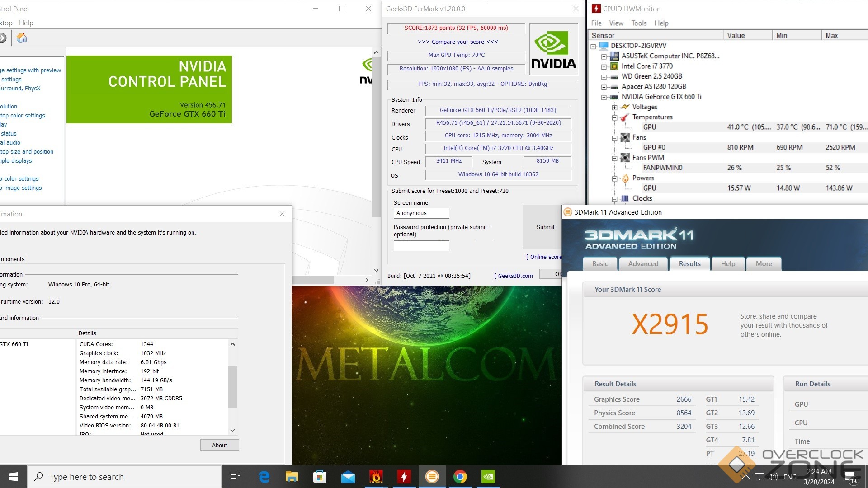Click the HWMonitor red lightning taskbar icon
The height and width of the screenshot is (488, 868).
coord(404,477)
